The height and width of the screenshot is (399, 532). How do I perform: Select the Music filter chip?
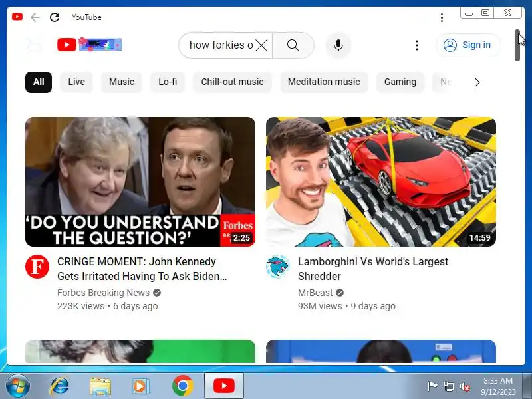click(x=122, y=82)
